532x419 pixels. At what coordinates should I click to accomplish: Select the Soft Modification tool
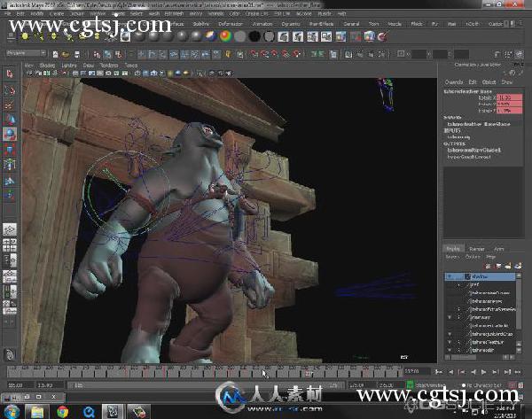(10, 181)
